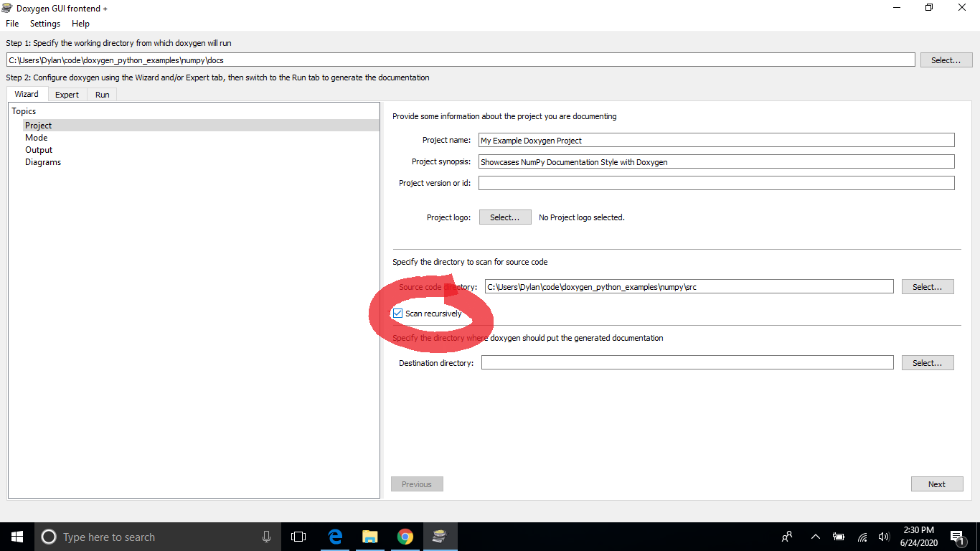Viewport: 980px width, 551px height.
Task: Launch Google Chrome from the taskbar
Action: click(x=405, y=537)
